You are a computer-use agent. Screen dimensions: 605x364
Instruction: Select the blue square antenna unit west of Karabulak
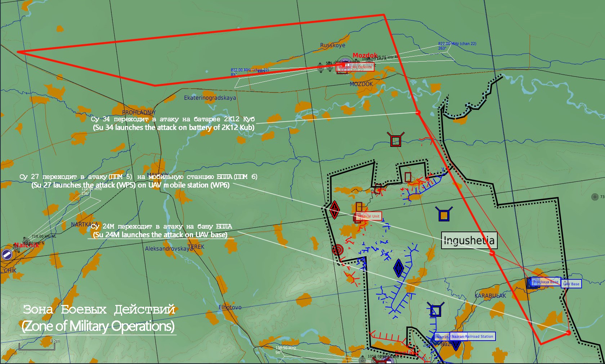[435, 310]
